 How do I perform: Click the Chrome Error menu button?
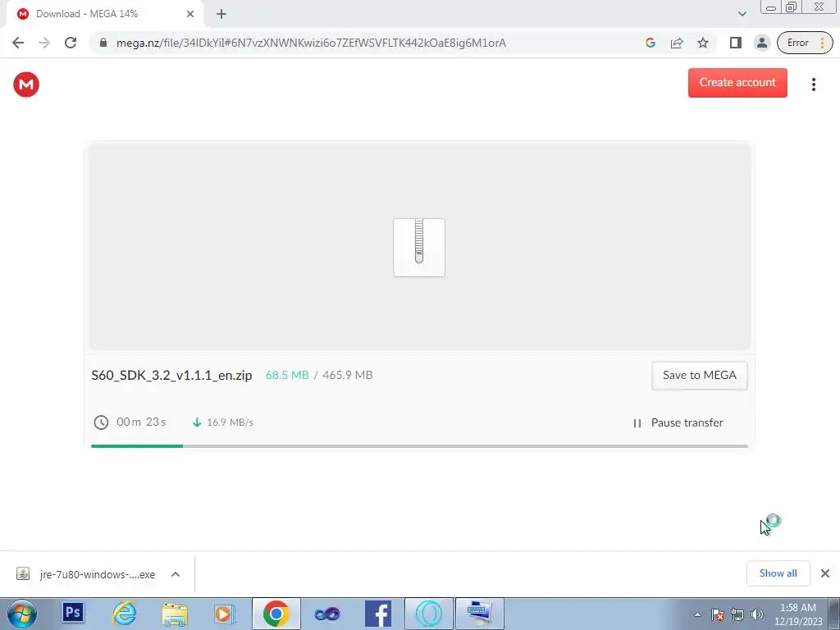[805, 43]
